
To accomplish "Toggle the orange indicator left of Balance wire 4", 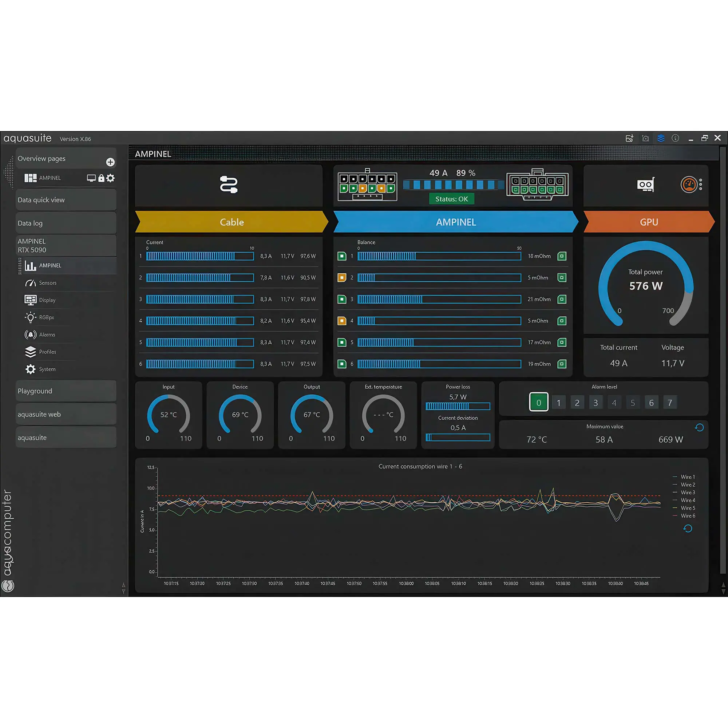I will (x=342, y=321).
